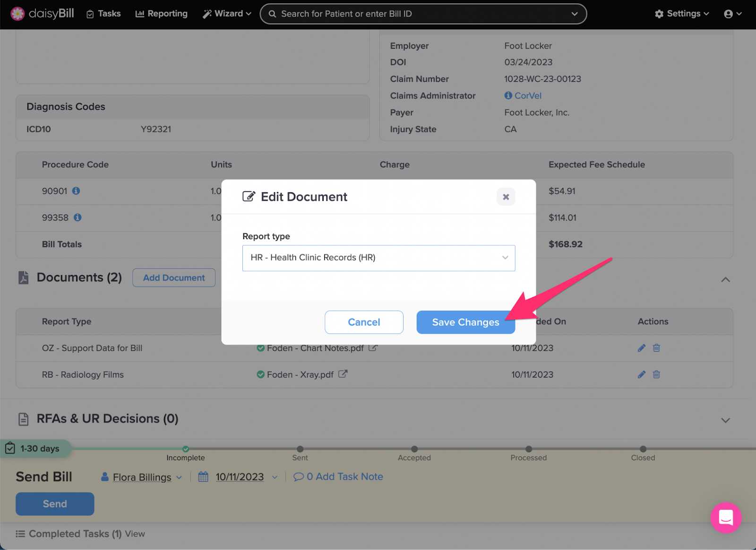Click diagnosis code Y92321

tap(156, 129)
